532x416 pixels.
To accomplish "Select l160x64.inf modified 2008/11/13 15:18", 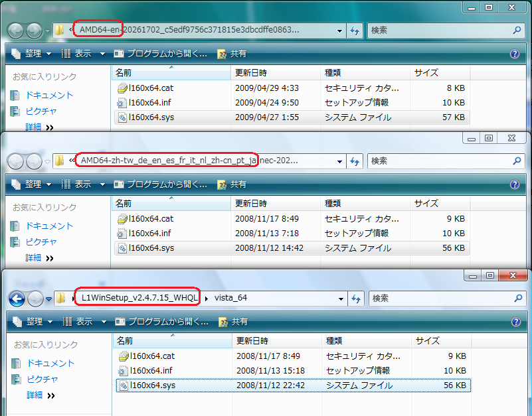I will pyautogui.click(x=150, y=370).
